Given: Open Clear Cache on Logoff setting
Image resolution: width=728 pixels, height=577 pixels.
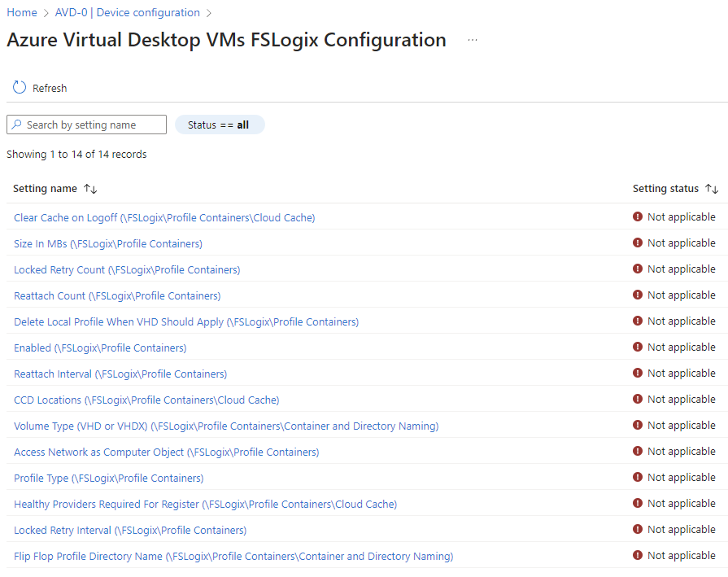Looking at the screenshot, I should [164, 217].
